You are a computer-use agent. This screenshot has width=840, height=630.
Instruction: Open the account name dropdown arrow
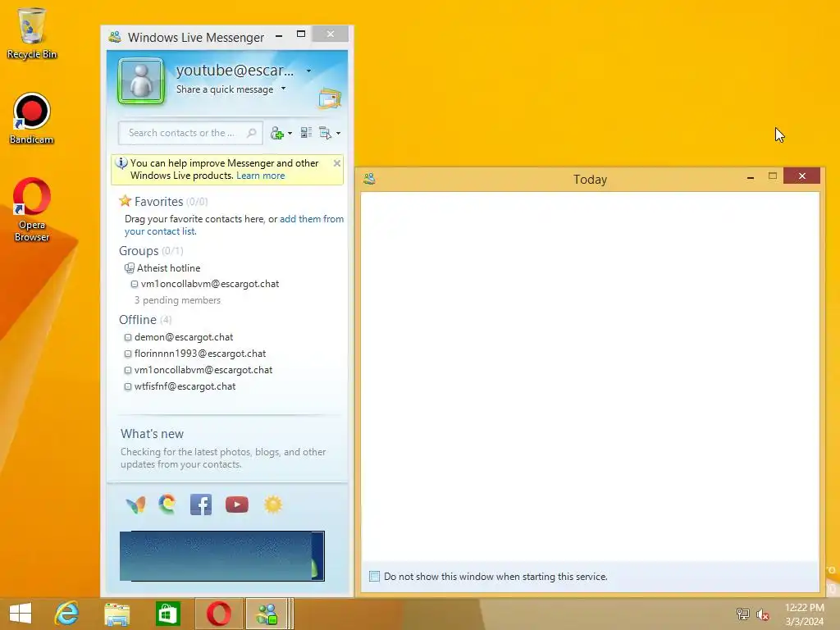coord(308,71)
